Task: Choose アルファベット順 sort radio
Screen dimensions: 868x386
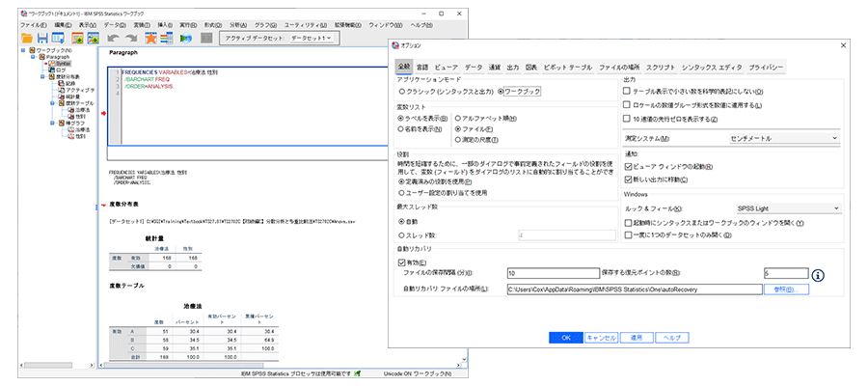Action: [x=458, y=119]
